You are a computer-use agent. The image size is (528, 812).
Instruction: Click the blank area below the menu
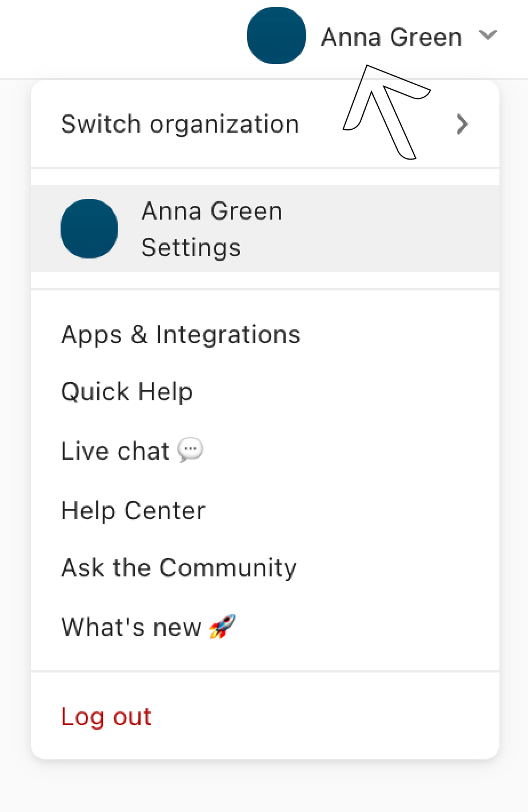pos(264,786)
